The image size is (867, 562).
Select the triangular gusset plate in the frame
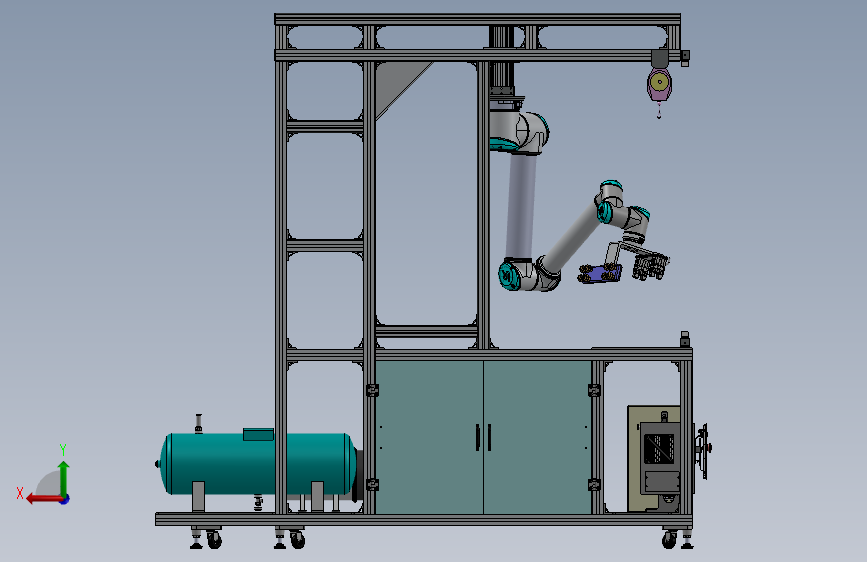pyautogui.click(x=397, y=85)
